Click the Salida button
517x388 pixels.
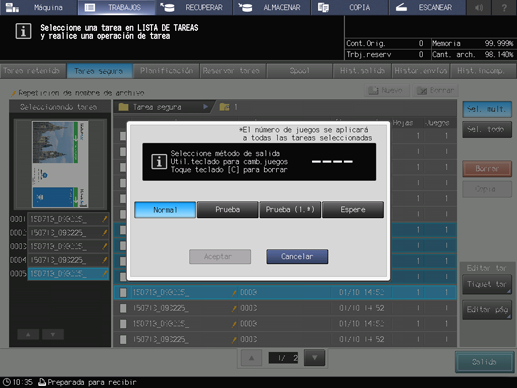click(x=485, y=362)
